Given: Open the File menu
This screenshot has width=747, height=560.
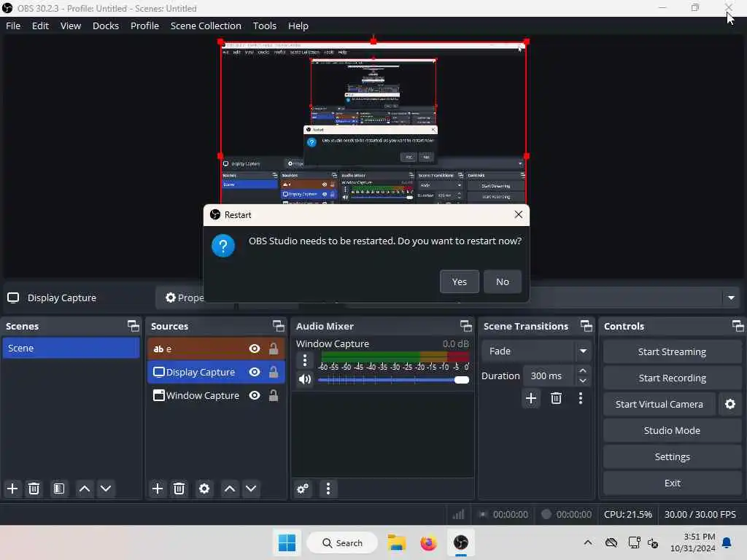Looking at the screenshot, I should tap(13, 26).
